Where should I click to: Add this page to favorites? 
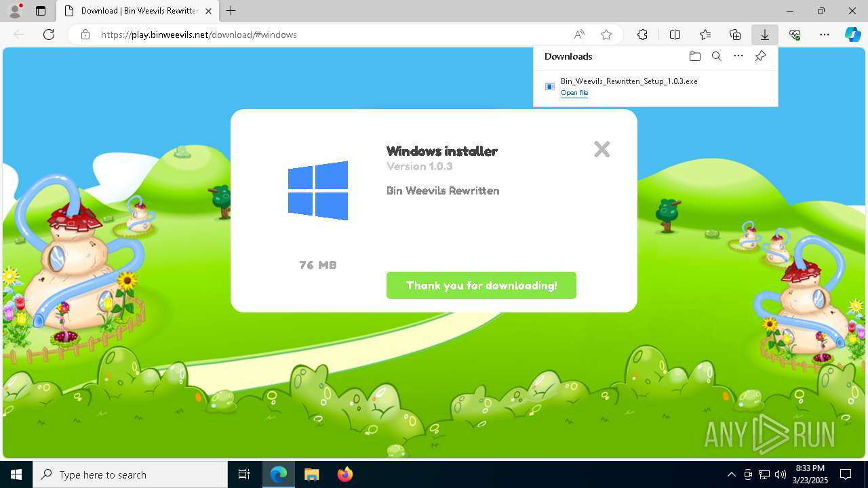coord(606,35)
